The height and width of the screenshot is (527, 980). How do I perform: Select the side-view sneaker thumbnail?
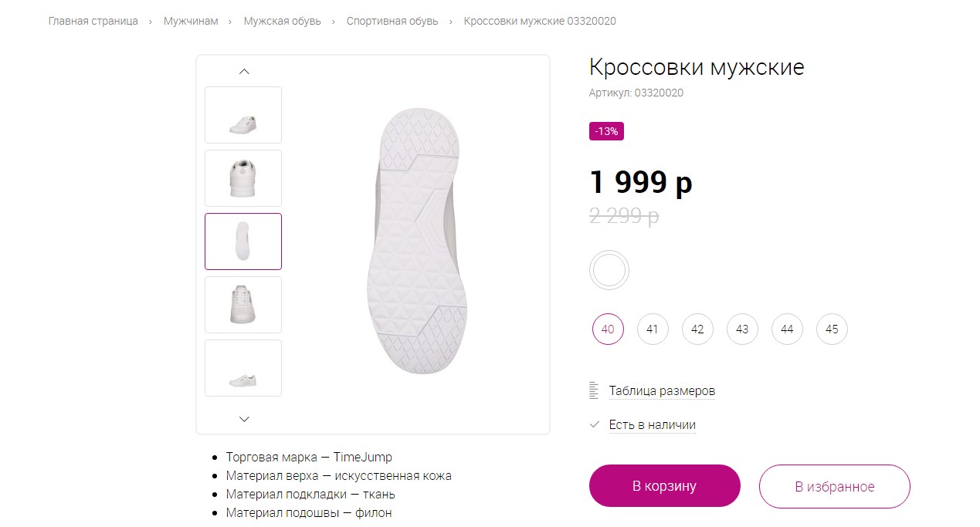tap(243, 115)
